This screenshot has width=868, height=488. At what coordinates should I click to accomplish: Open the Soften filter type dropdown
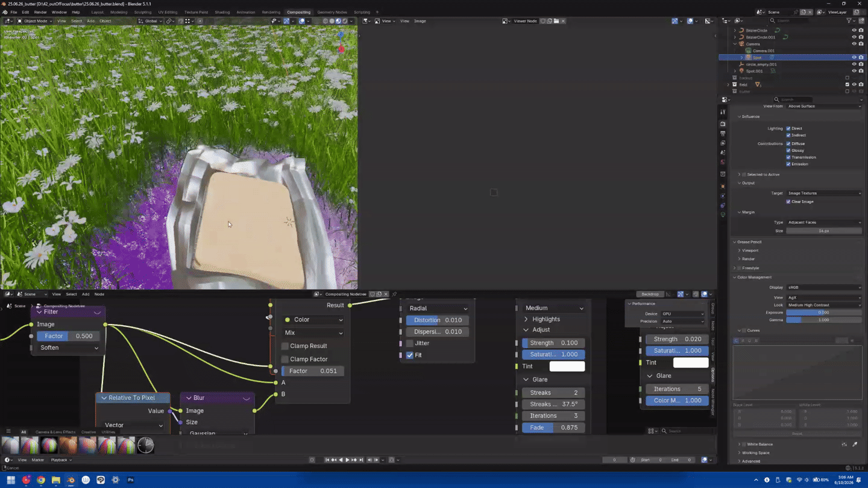point(69,348)
